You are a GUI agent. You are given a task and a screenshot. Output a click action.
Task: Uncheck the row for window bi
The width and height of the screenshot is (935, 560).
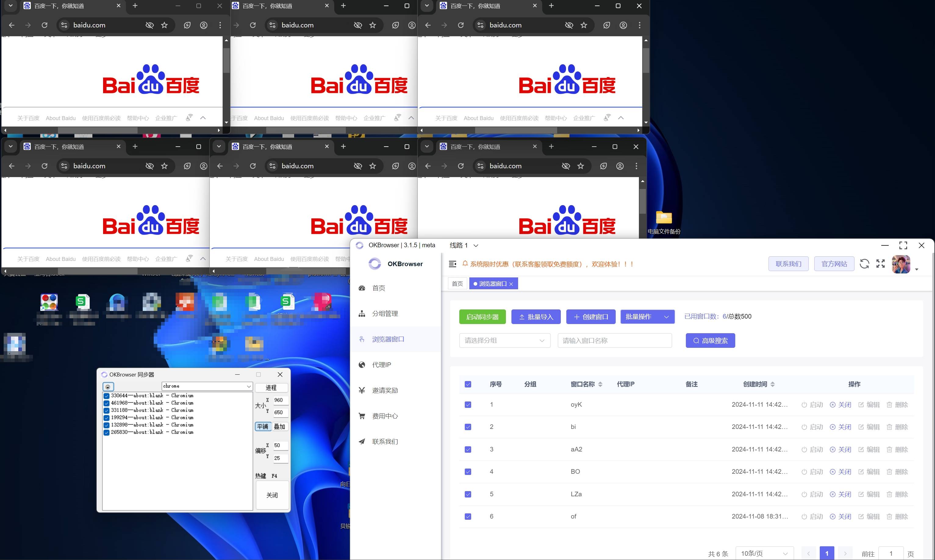(468, 427)
